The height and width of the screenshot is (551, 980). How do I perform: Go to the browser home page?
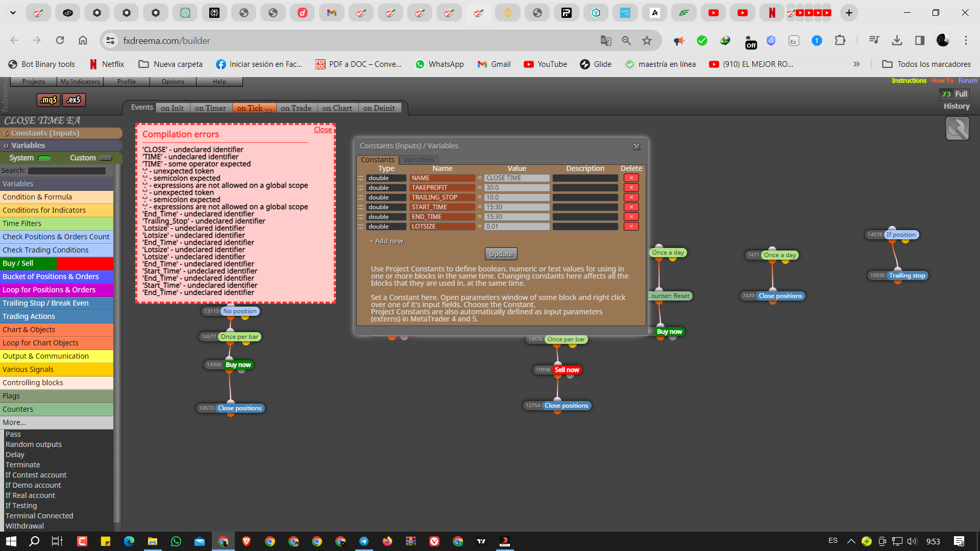[83, 40]
